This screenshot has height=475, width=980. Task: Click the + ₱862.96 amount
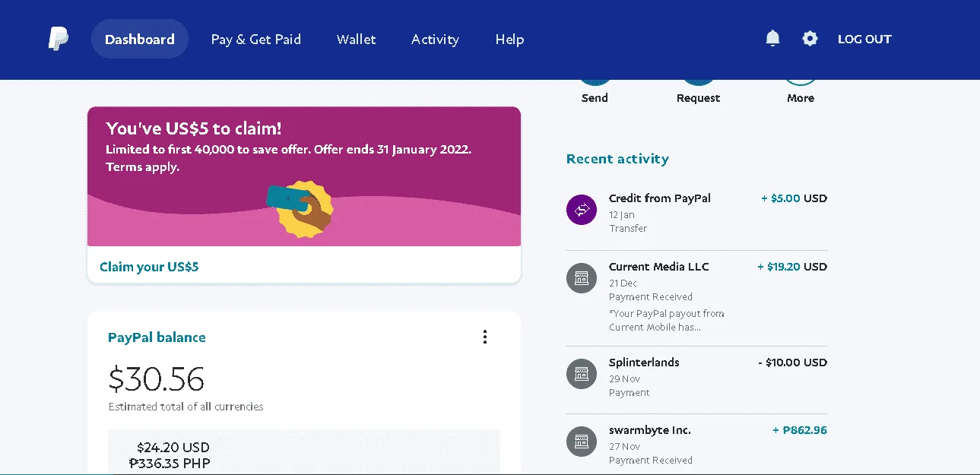click(800, 430)
